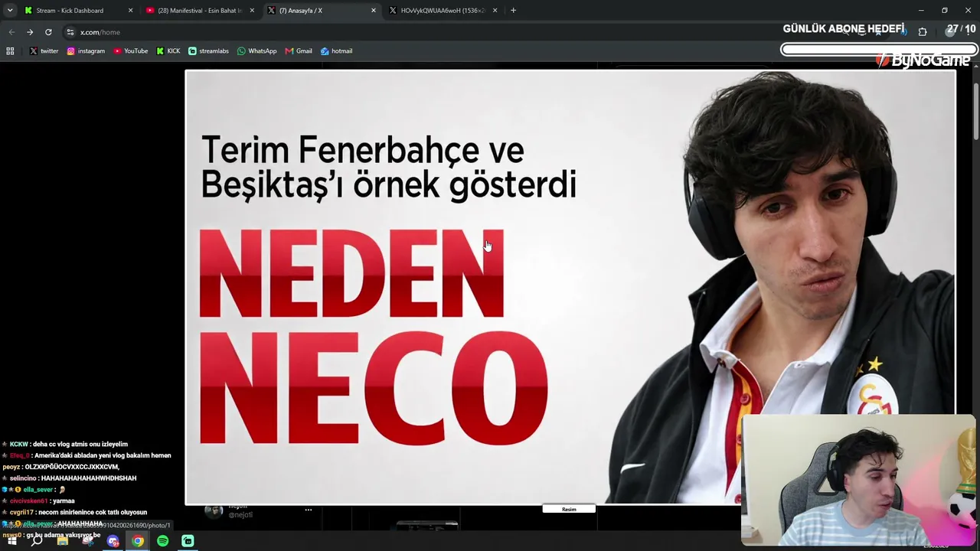Viewport: 980px width, 551px height.
Task: Select the Anasayfa / X tab
Action: coord(322,11)
